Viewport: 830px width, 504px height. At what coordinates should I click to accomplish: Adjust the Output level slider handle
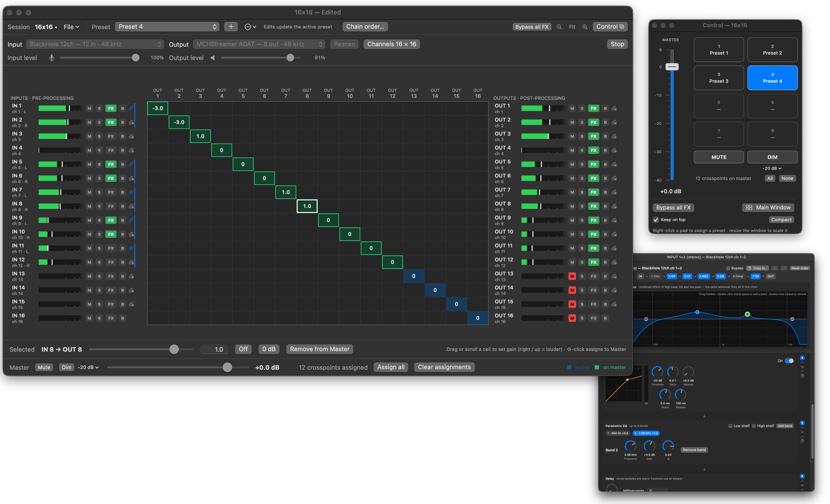click(290, 58)
